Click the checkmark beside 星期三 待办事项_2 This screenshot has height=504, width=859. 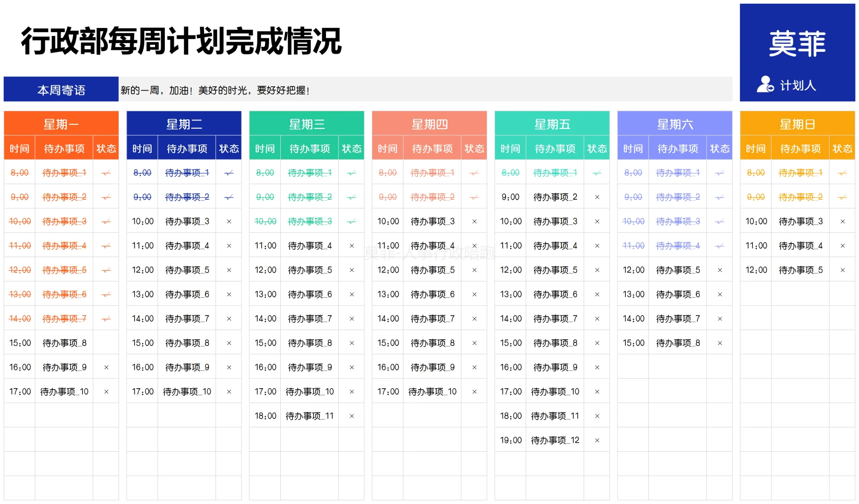[351, 196]
